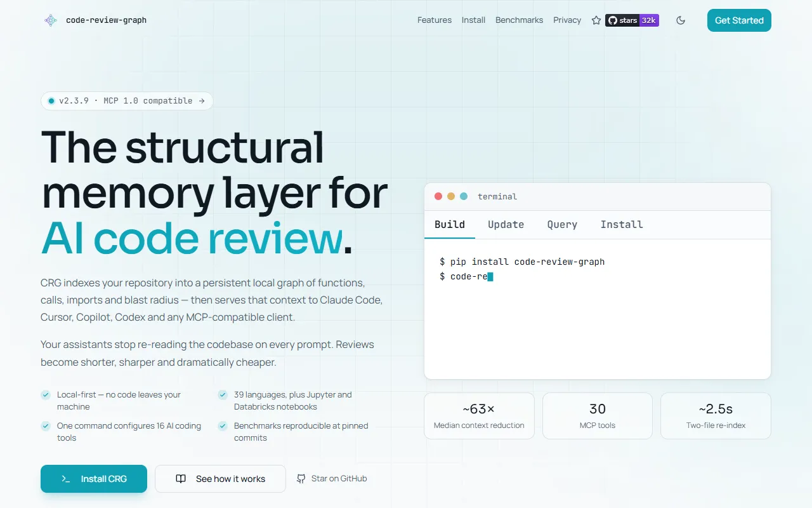
Task: Open the Privacy nav link
Action: [x=567, y=20]
